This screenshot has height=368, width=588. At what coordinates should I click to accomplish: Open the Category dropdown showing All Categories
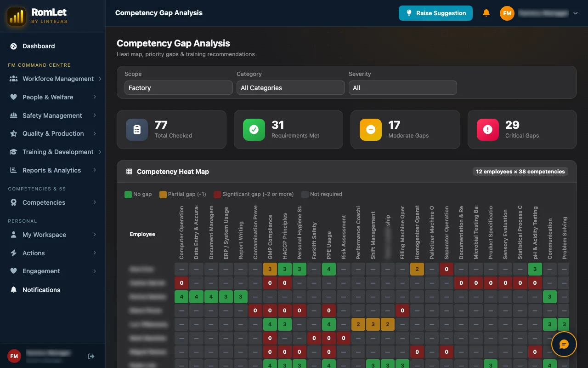290,88
